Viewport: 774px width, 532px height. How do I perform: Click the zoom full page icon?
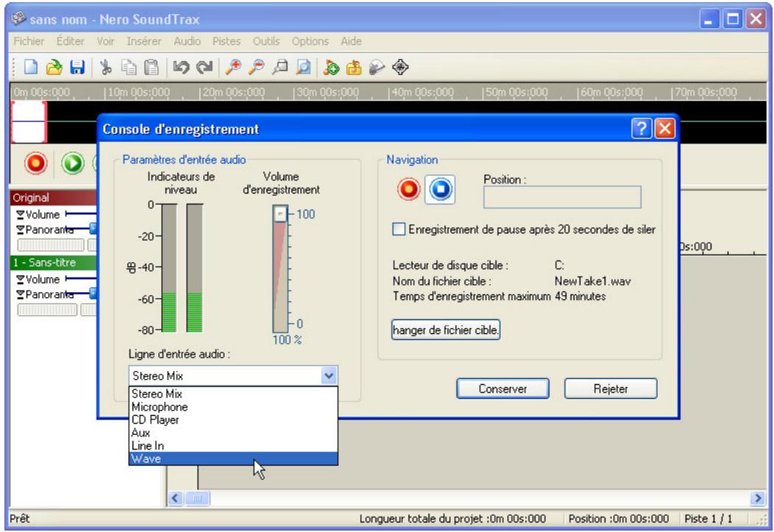pos(303,67)
